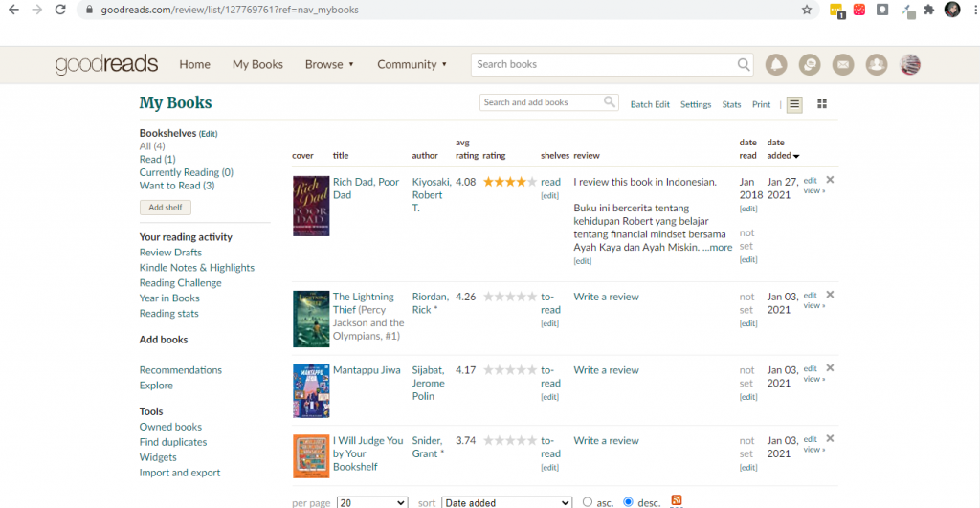Reload the page with browser refresh

point(60,10)
